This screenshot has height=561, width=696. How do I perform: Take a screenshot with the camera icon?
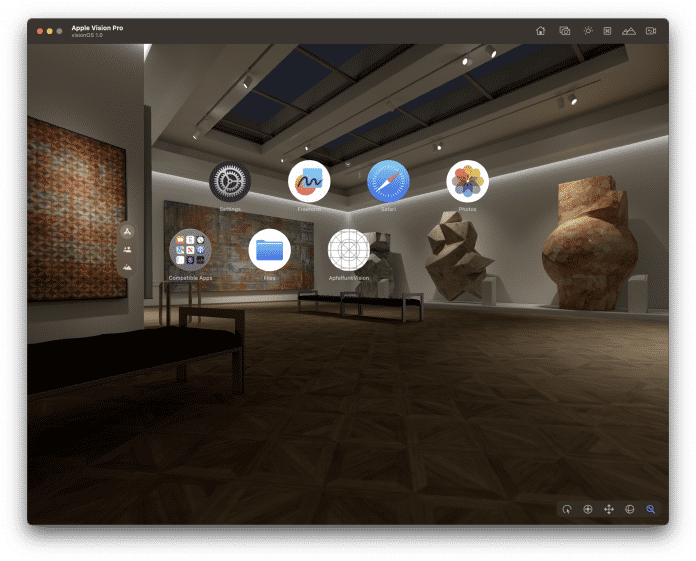[565, 31]
